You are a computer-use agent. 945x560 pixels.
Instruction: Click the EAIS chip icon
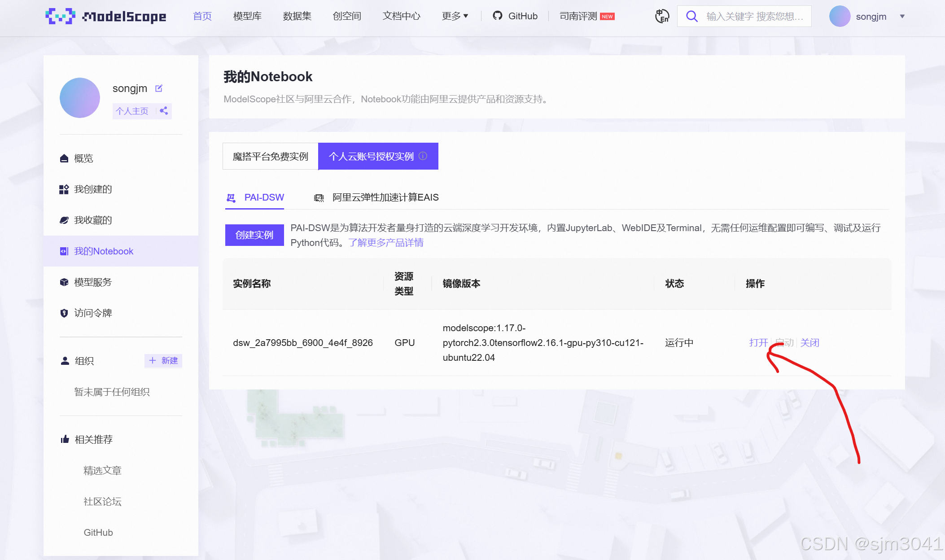point(319,198)
